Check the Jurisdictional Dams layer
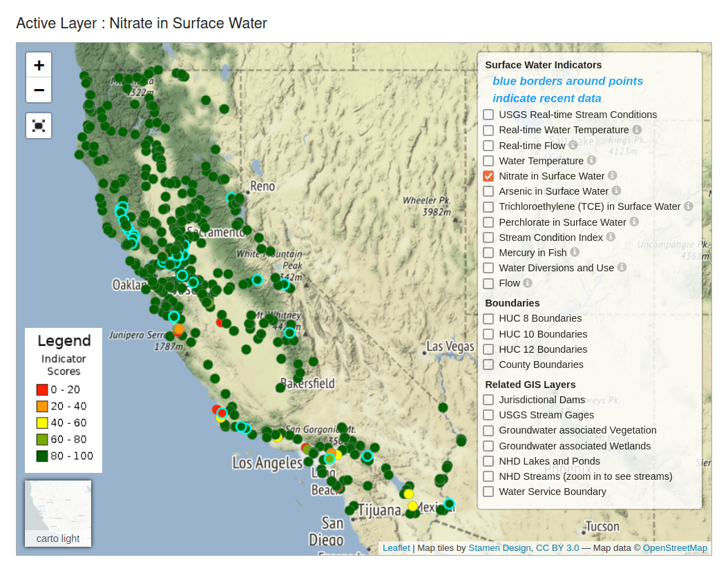This screenshot has height=573, width=728. [488, 400]
